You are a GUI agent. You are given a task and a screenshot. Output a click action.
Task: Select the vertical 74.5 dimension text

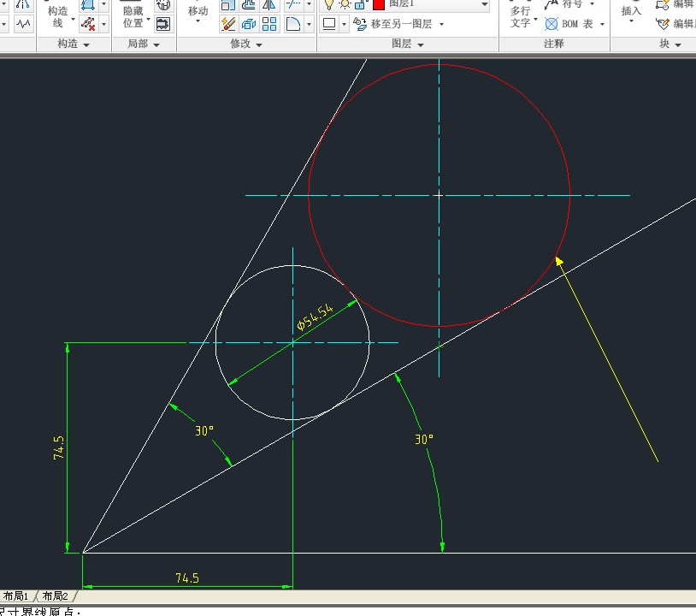59,447
